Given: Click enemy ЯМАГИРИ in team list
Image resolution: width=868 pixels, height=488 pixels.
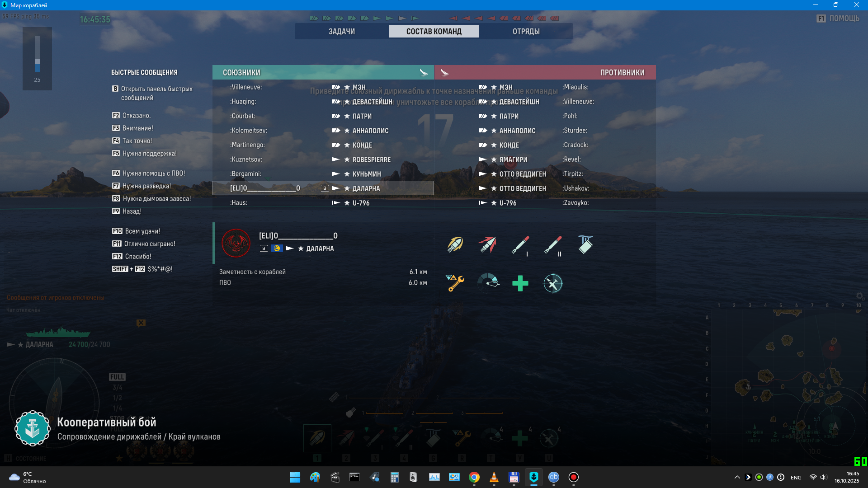Looking at the screenshot, I should (513, 160).
